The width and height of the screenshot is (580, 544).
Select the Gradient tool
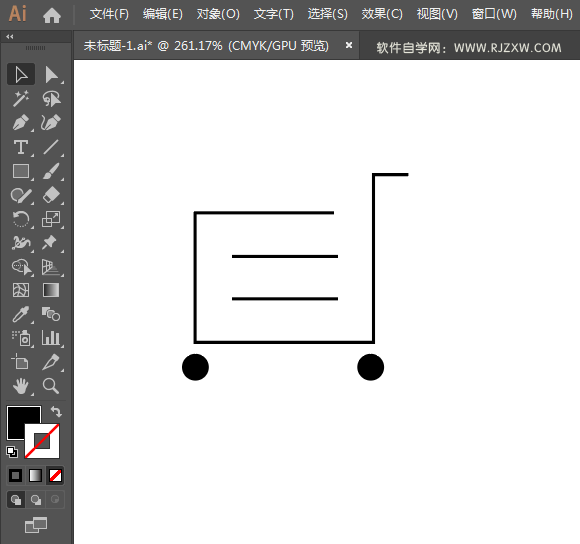coord(51,290)
